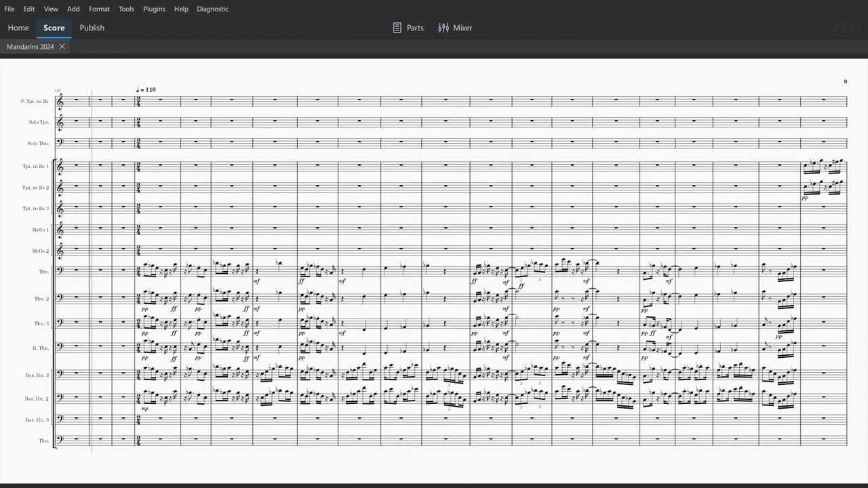The image size is (868, 488).
Task: Open the File menu
Action: [9, 9]
